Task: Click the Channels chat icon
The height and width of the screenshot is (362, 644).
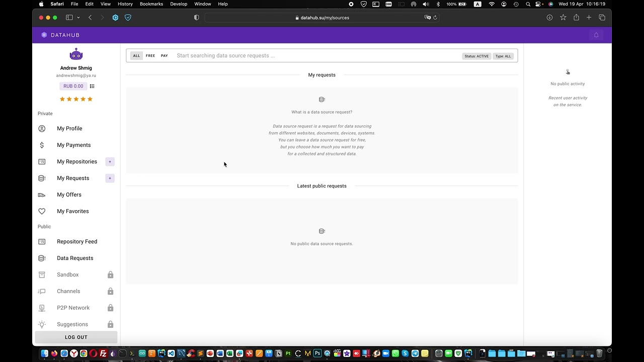Action: coord(42,291)
